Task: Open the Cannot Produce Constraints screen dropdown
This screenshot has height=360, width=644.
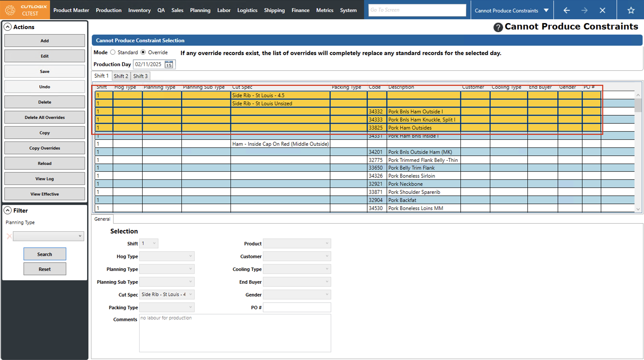Action: click(546, 10)
